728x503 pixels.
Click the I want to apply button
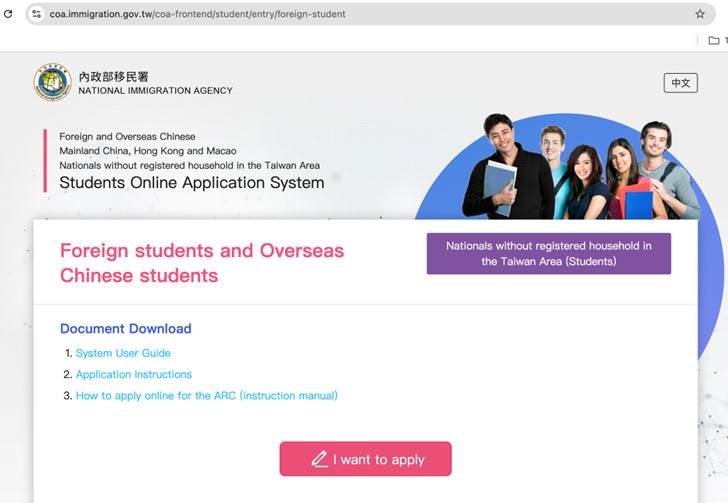365,459
